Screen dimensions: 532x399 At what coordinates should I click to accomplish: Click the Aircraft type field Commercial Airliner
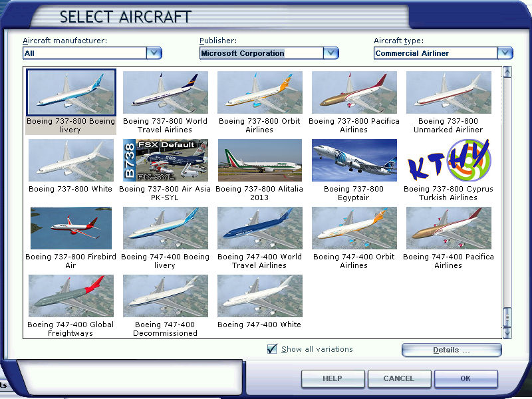coord(436,53)
